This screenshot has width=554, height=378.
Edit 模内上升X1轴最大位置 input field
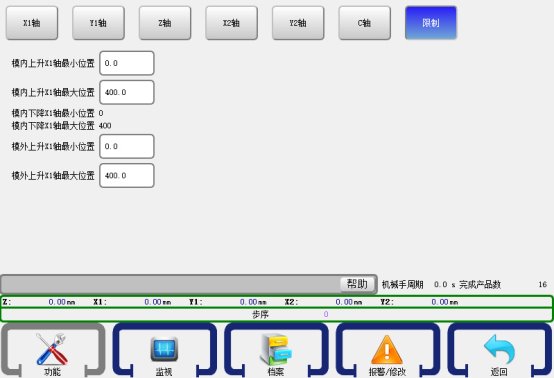point(127,92)
